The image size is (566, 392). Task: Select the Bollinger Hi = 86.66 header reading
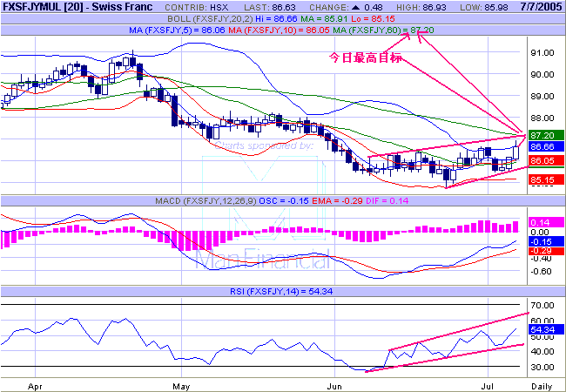pos(275,19)
